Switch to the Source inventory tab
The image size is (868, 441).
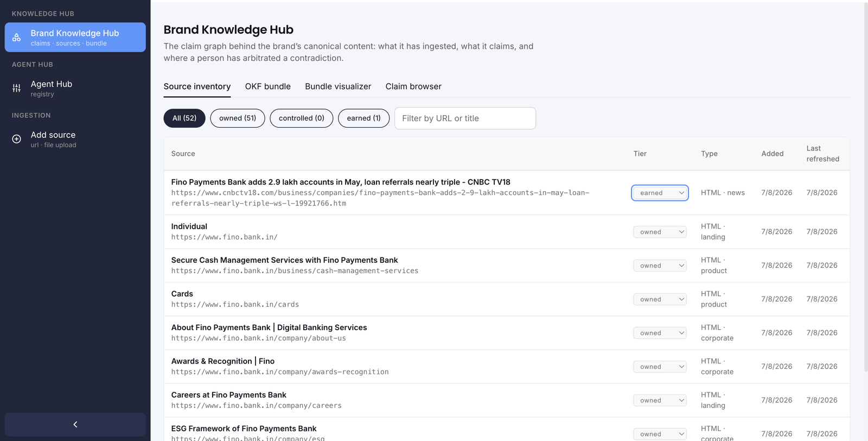pyautogui.click(x=197, y=86)
